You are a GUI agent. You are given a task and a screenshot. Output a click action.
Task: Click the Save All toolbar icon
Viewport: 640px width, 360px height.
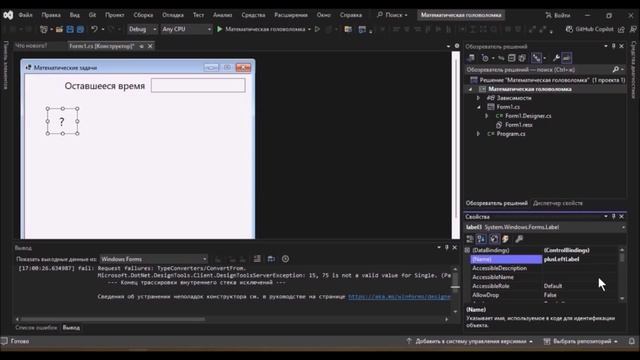pyautogui.click(x=80, y=29)
